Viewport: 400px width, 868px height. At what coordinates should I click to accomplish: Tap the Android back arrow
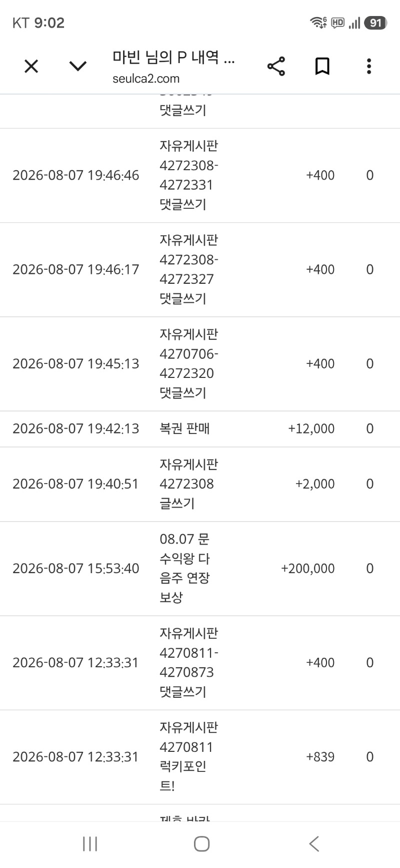point(314,844)
